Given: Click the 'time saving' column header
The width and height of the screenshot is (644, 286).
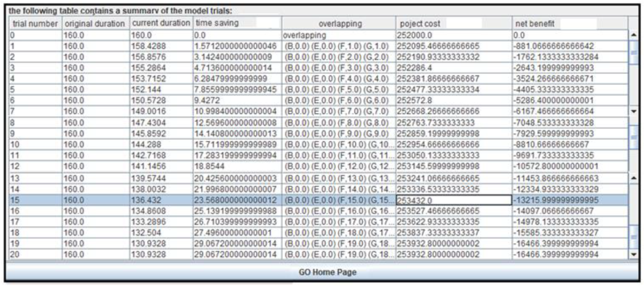Looking at the screenshot, I should click(x=237, y=23).
